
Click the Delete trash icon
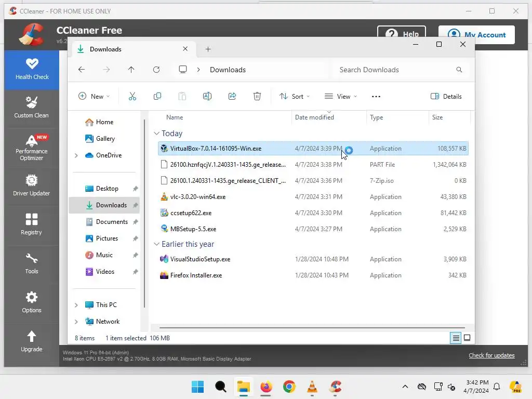[257, 96]
